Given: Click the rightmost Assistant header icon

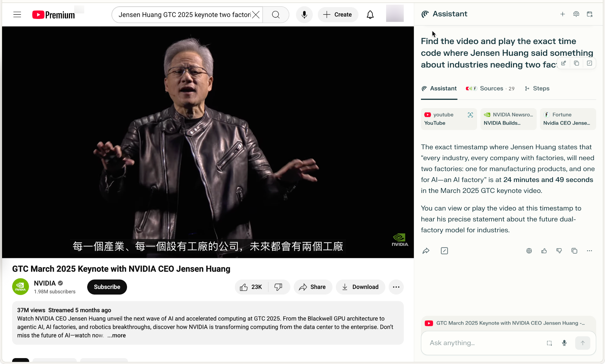Looking at the screenshot, I should [590, 14].
